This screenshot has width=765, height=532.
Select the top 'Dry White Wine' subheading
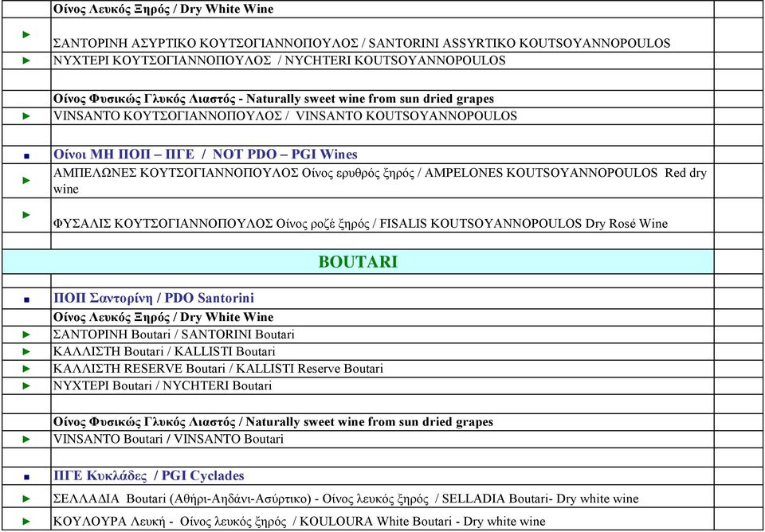(163, 9)
